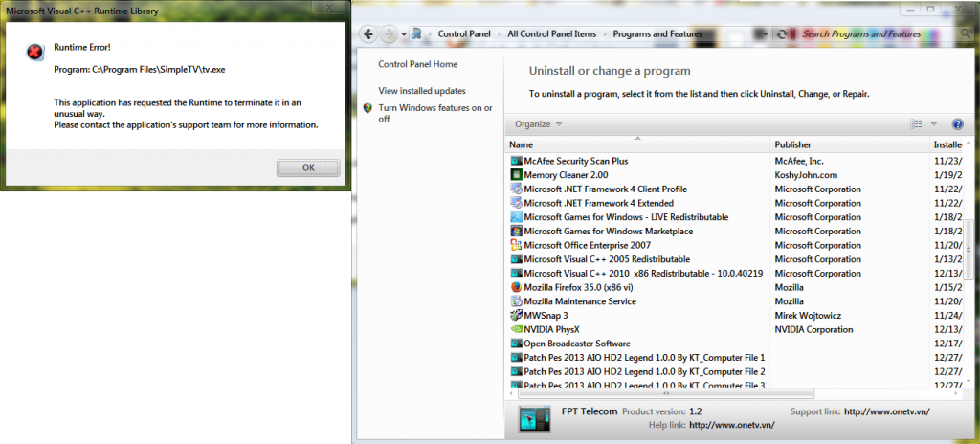The width and height of the screenshot is (980, 444).
Task: Click Microsoft Office Enterprise 2007 icon
Action: coord(516,245)
